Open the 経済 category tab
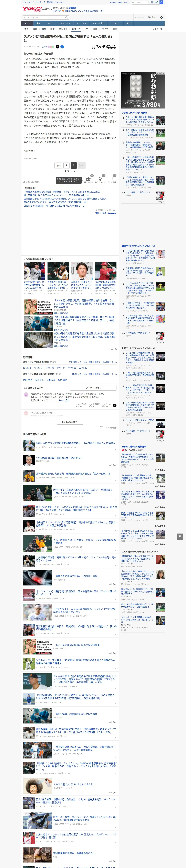Screen dimensions: 186x868 coord(52,29)
